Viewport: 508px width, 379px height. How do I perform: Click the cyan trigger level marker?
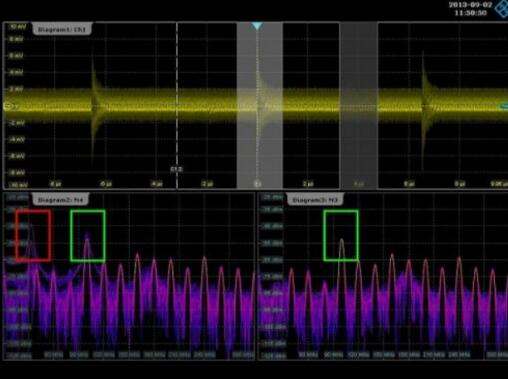pyautogui.click(x=504, y=106)
